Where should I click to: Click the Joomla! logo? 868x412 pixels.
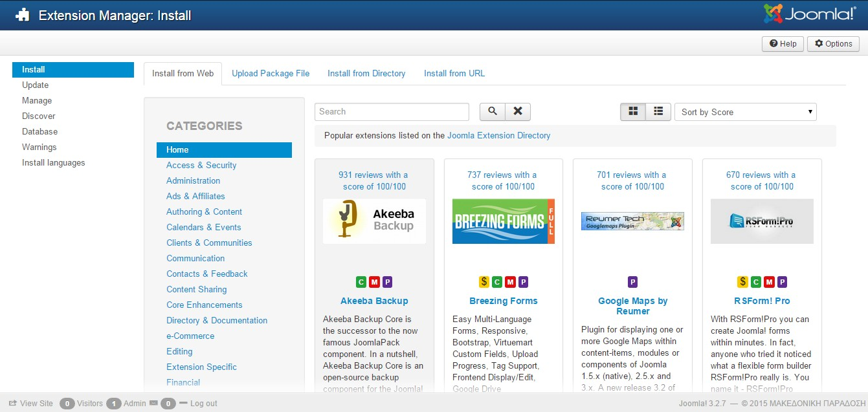point(810,14)
